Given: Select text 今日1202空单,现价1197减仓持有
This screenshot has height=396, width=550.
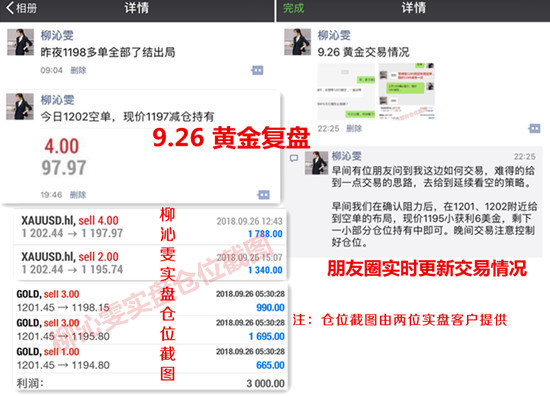Looking at the screenshot, I should pos(127,117).
